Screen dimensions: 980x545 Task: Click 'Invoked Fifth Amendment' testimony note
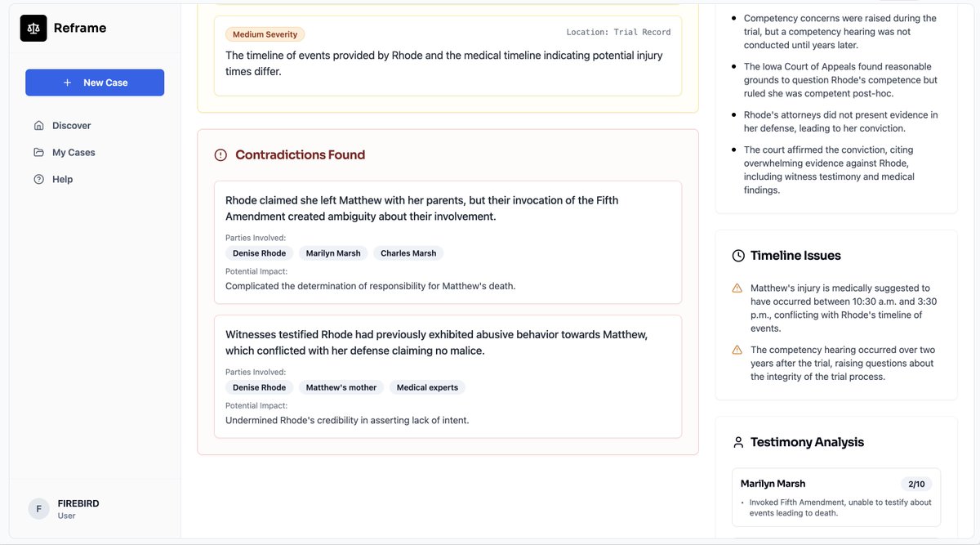pos(840,507)
